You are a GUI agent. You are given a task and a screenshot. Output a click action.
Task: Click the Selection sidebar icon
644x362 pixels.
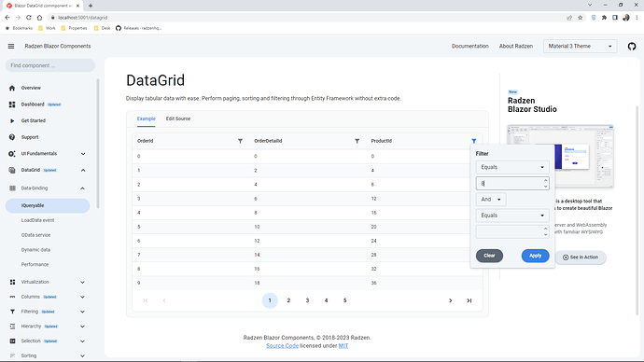pos(12,341)
